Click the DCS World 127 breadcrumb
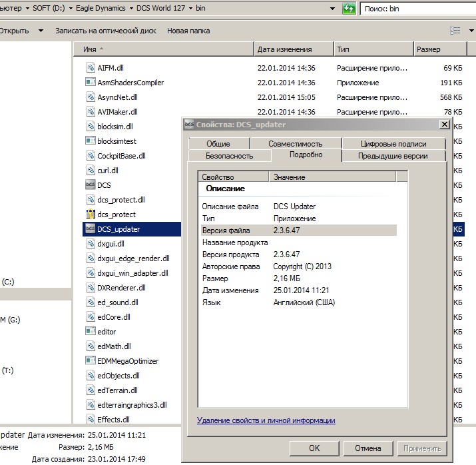This screenshot has height=465, width=476. pyautogui.click(x=160, y=8)
